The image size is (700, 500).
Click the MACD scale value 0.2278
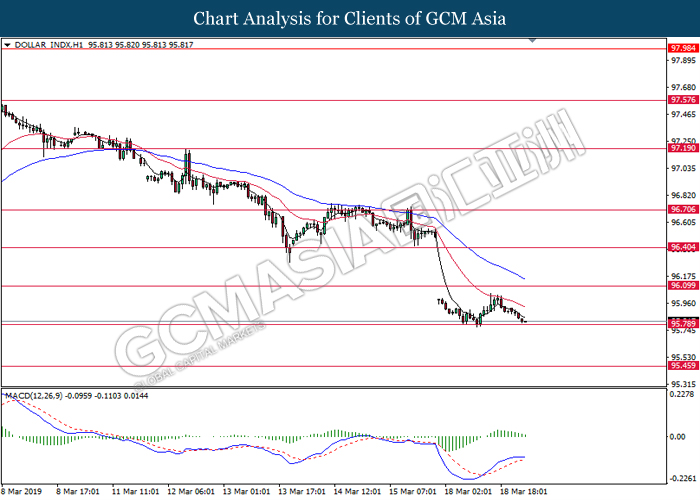pos(682,394)
